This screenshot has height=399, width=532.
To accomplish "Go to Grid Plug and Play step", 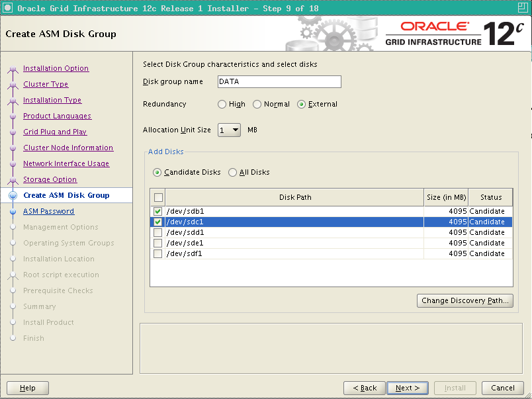I will point(55,132).
